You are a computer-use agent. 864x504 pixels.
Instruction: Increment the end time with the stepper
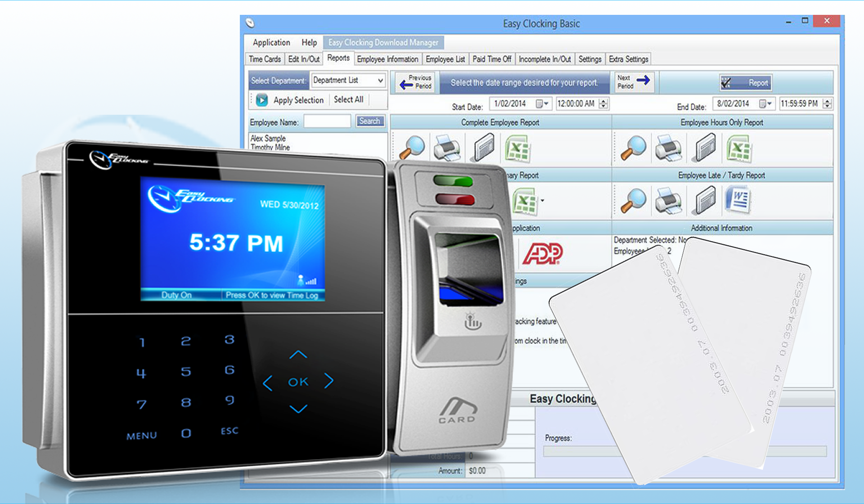pyautogui.click(x=827, y=103)
